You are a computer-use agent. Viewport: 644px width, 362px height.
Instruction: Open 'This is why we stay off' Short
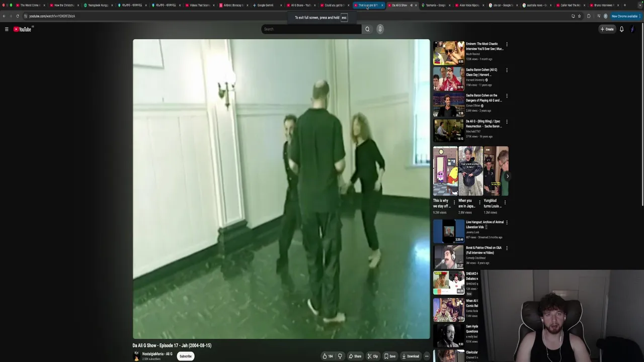pyautogui.click(x=445, y=171)
